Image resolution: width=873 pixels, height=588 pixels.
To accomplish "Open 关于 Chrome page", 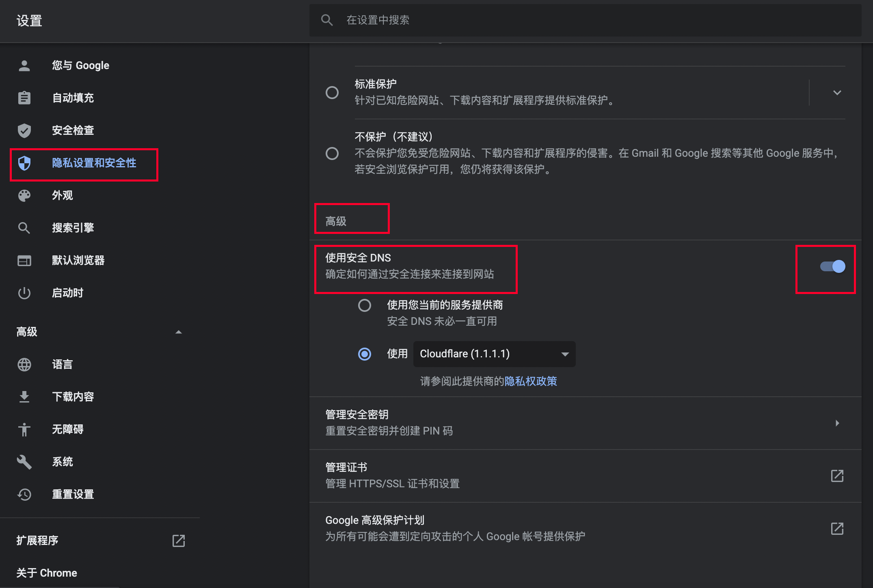I will [47, 573].
